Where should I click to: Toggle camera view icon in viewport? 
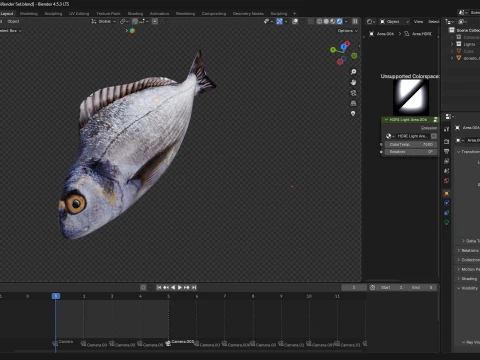pyautogui.click(x=353, y=93)
